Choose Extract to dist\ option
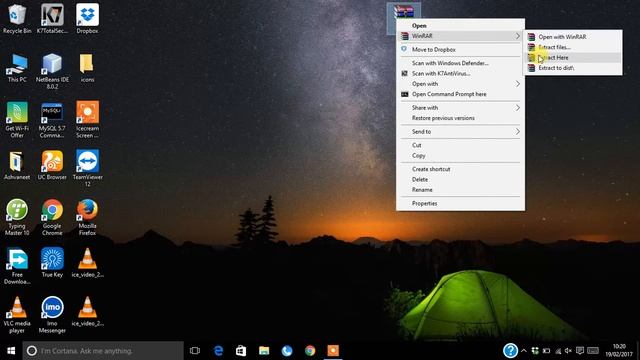The height and width of the screenshot is (360, 640). 573,68
